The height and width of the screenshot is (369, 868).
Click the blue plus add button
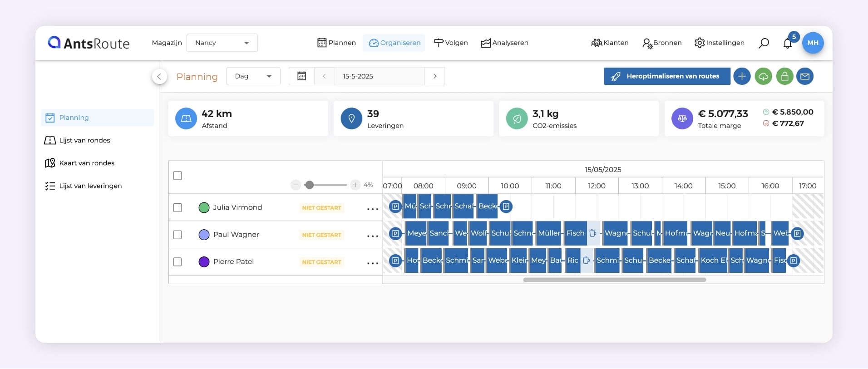(742, 76)
